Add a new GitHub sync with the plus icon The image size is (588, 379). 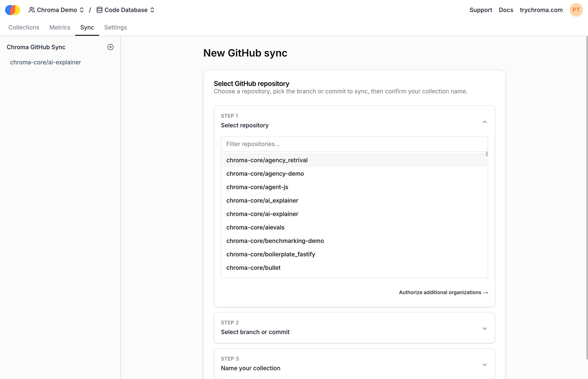point(110,47)
